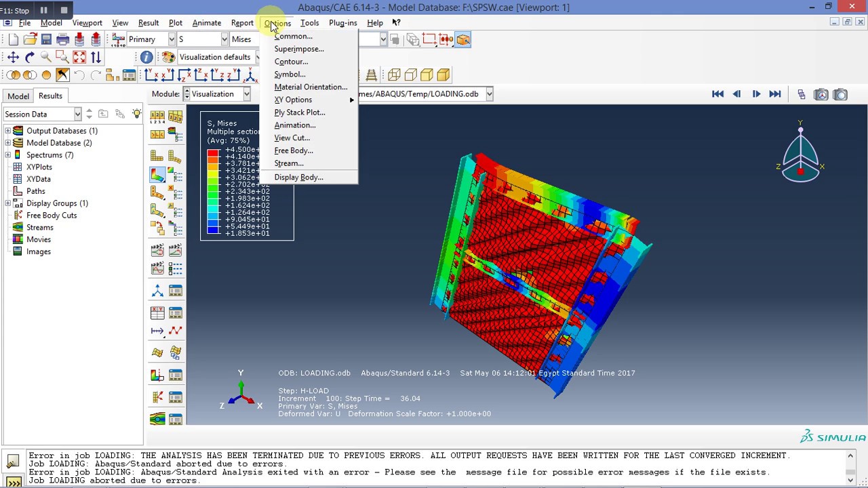Viewport: 868px width, 488px height.
Task: Select Paths tree item
Action: click(x=36, y=191)
